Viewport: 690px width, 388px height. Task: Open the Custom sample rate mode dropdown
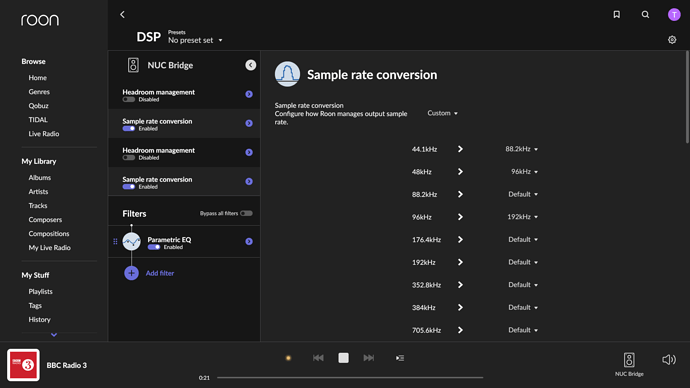pos(442,113)
